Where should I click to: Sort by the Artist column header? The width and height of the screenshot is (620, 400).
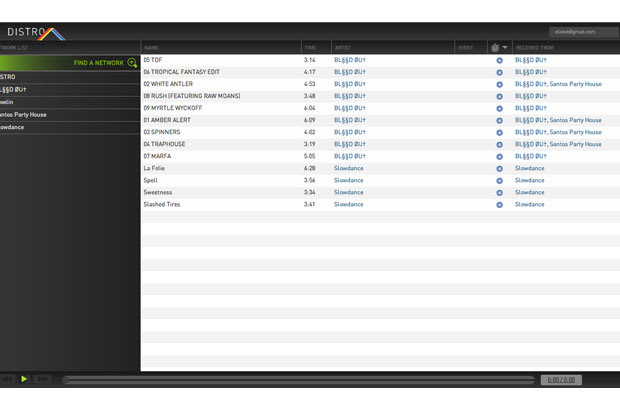343,48
